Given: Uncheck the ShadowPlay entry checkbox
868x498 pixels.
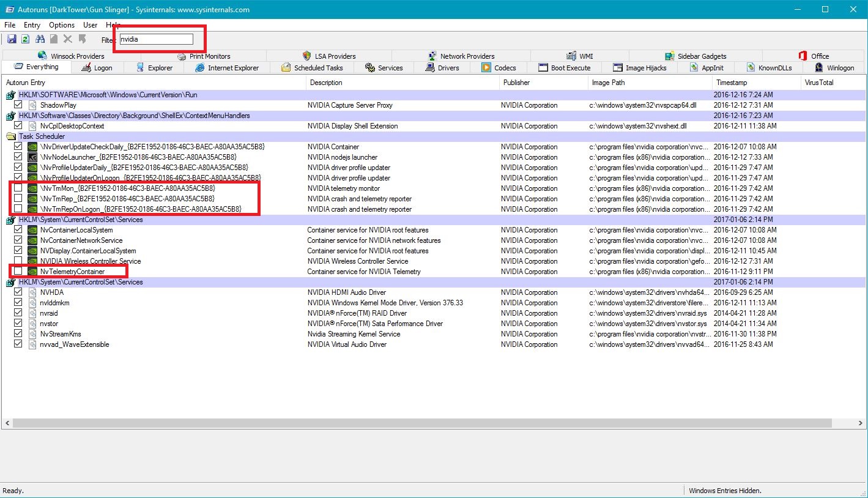Looking at the screenshot, I should (18, 105).
